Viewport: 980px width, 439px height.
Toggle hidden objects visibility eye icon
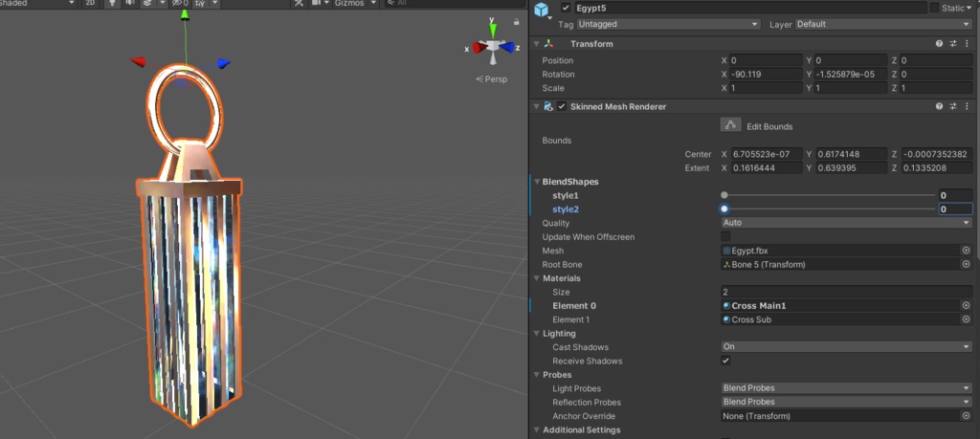180,3
